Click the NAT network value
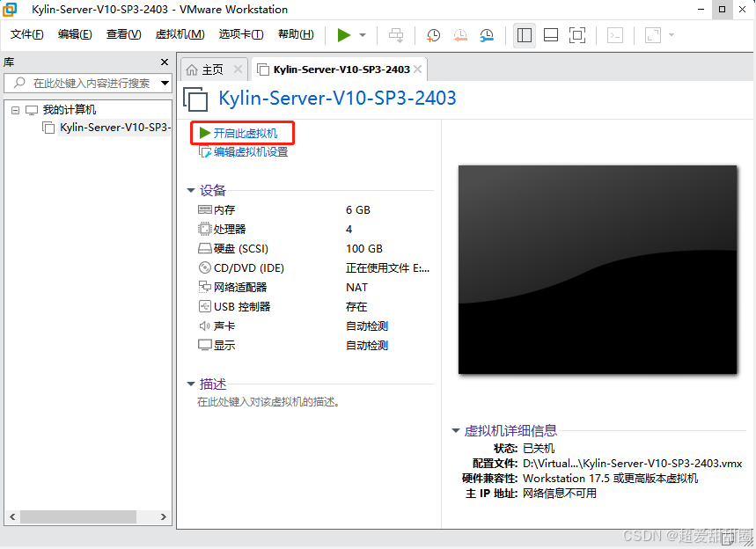Image resolution: width=756 pixels, height=549 pixels. 356,288
